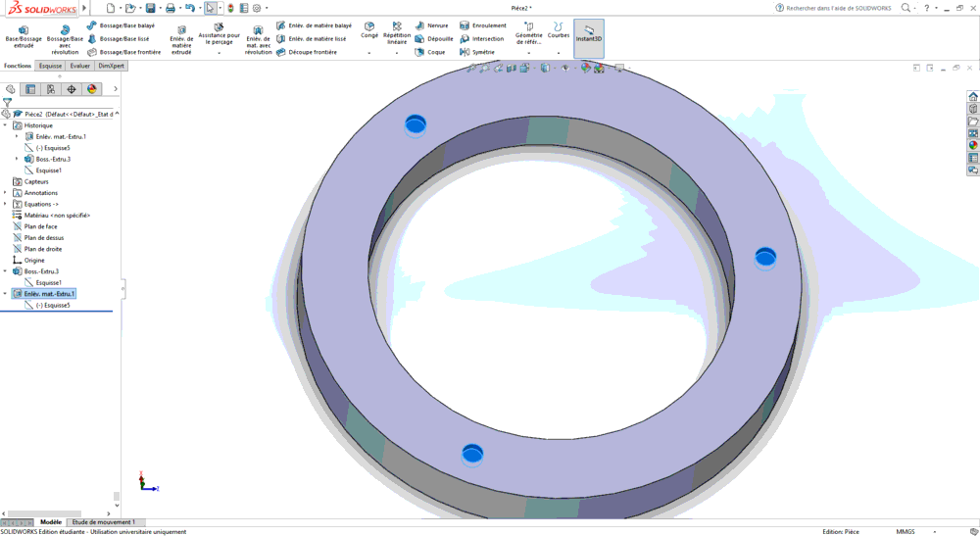
Task: Click the New document icon
Action: coord(111,8)
